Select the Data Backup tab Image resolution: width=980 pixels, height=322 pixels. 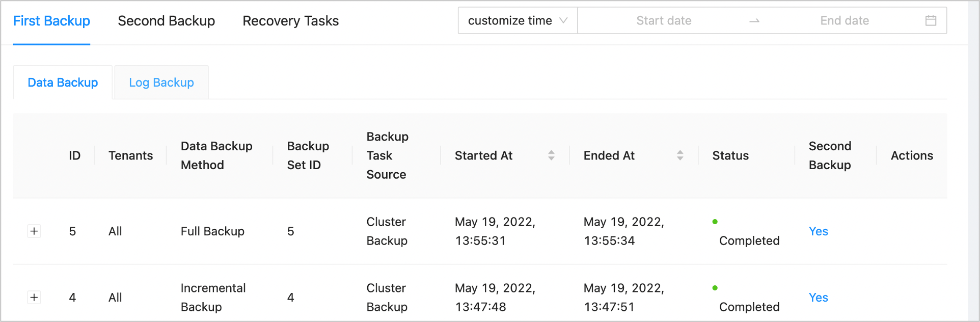(63, 83)
